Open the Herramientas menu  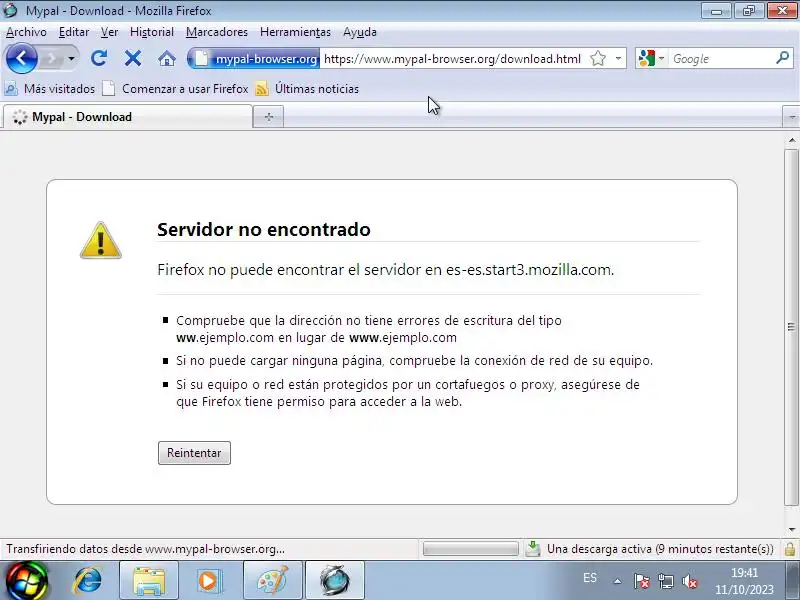[295, 32]
